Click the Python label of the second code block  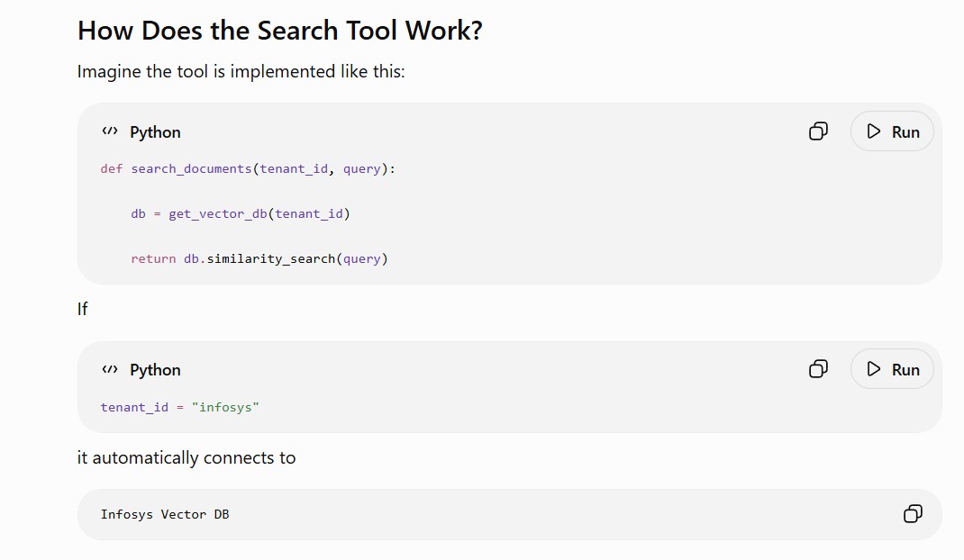pyautogui.click(x=155, y=370)
